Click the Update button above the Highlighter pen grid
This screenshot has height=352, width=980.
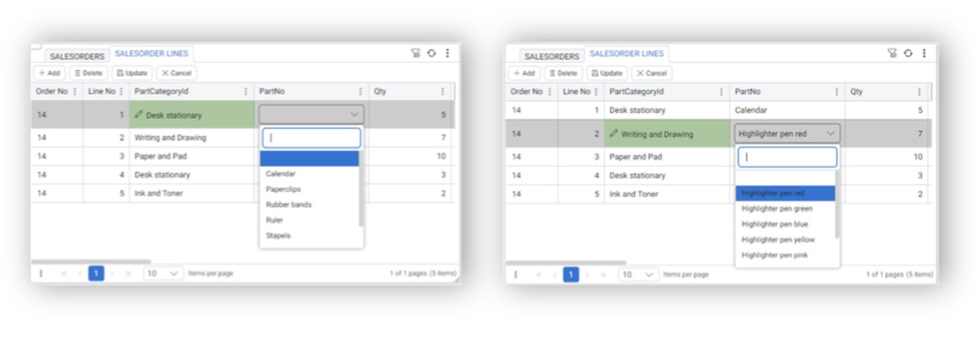[x=606, y=73]
